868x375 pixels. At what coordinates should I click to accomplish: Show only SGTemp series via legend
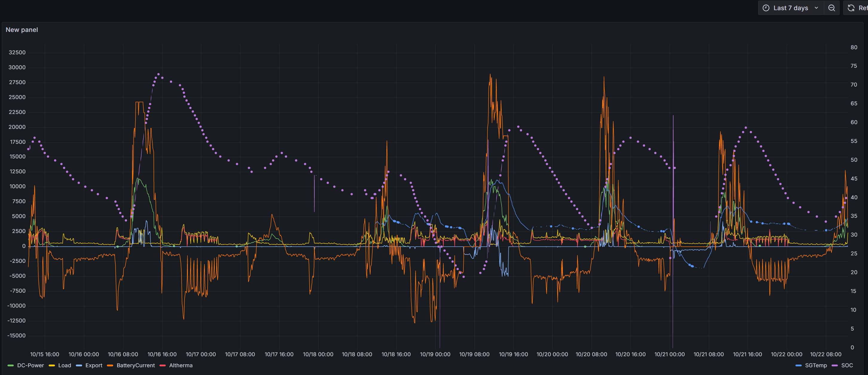tap(816, 365)
